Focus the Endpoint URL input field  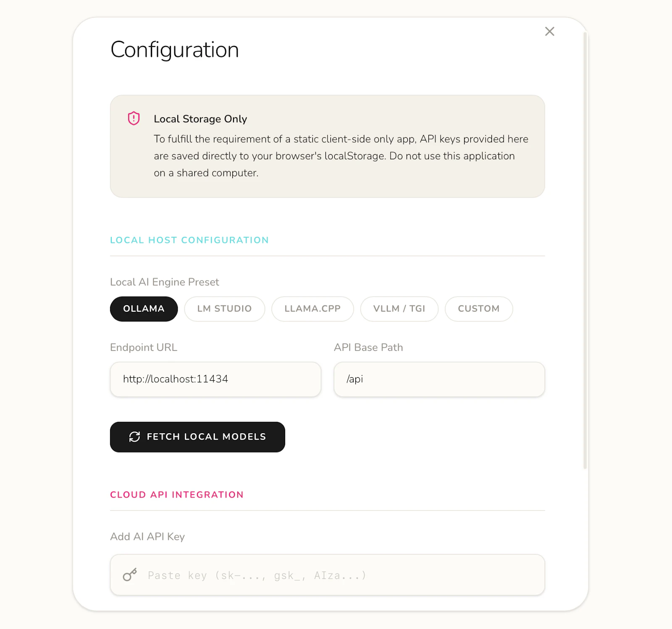tap(215, 379)
